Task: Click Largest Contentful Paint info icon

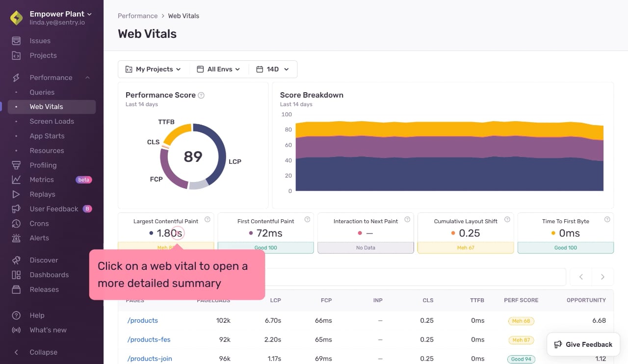Action: (208, 219)
